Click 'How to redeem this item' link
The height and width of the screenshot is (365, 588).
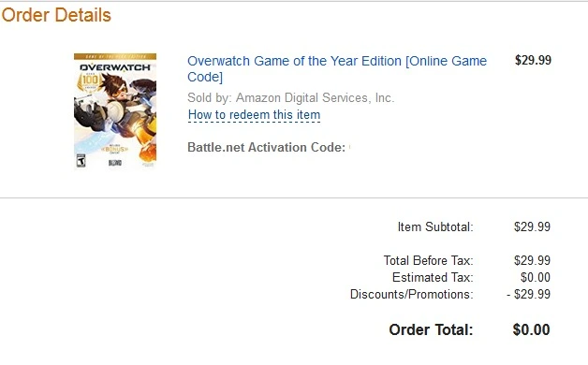(254, 115)
